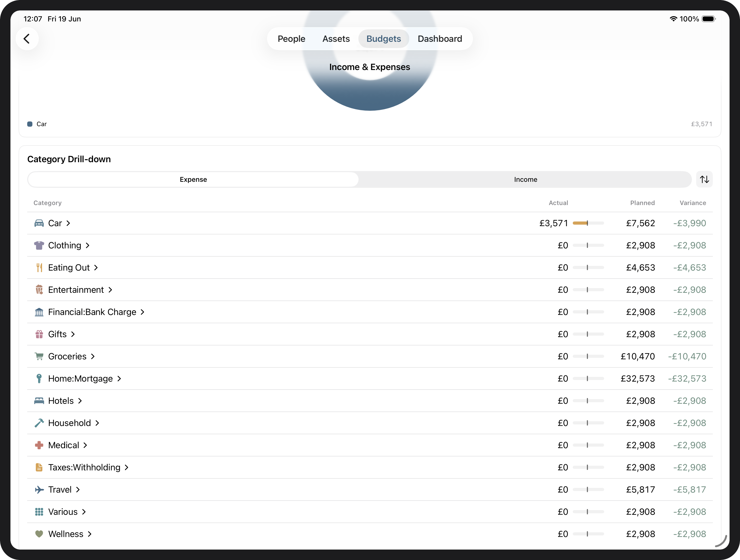Click the Car actual value £3,571 in table

(x=554, y=223)
